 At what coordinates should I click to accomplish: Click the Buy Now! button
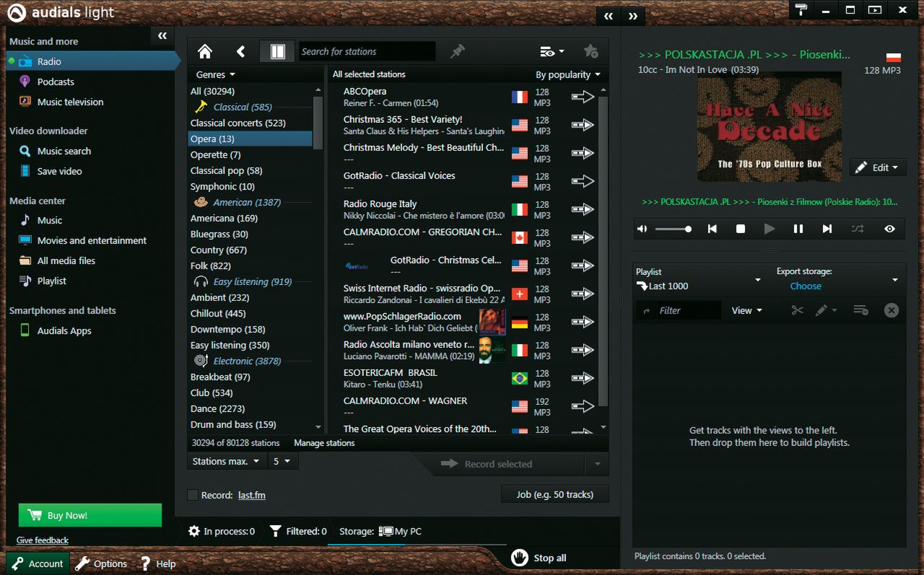pos(90,515)
